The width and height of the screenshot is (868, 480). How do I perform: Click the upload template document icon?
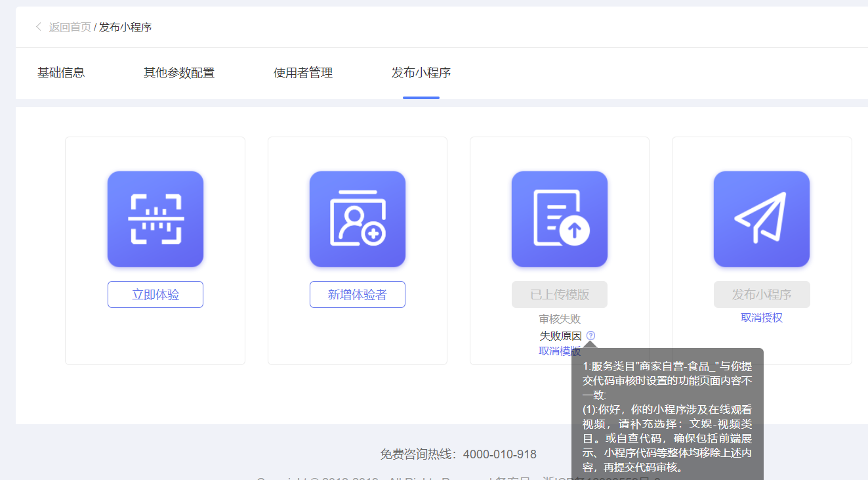[560, 219]
